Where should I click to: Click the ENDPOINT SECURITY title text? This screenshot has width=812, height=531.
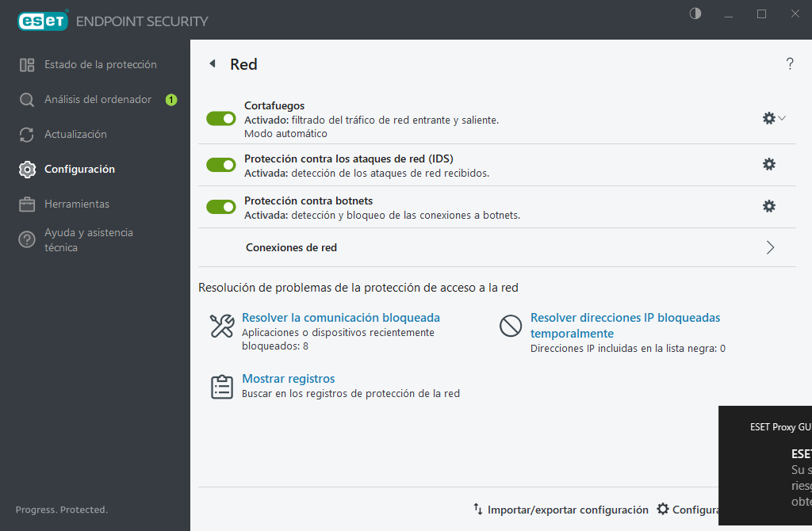(142, 21)
